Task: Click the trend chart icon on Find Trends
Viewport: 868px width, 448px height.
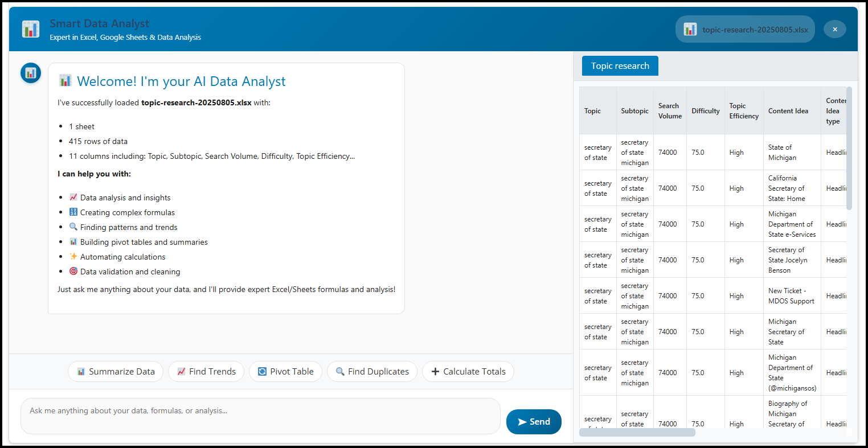Action: (x=182, y=371)
